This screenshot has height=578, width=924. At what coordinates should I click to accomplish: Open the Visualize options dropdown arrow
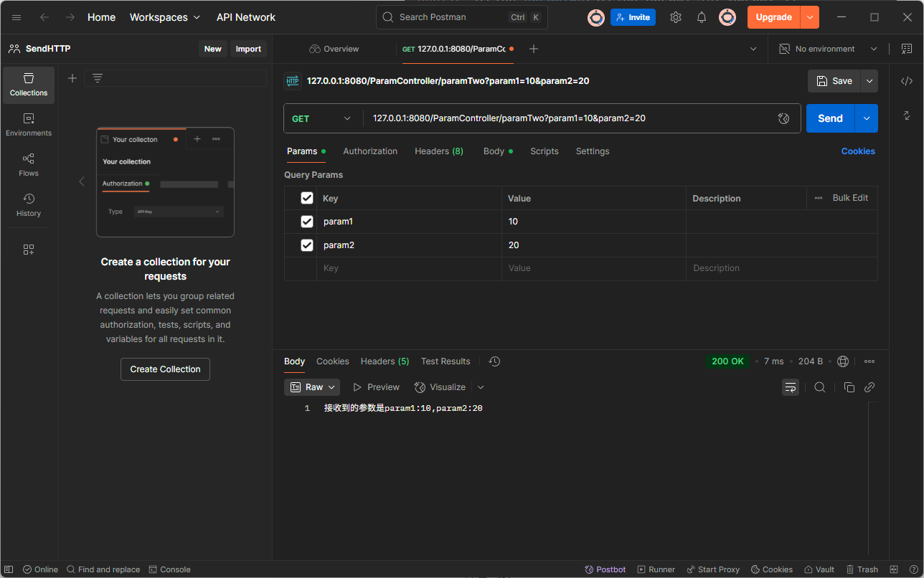[x=481, y=387]
